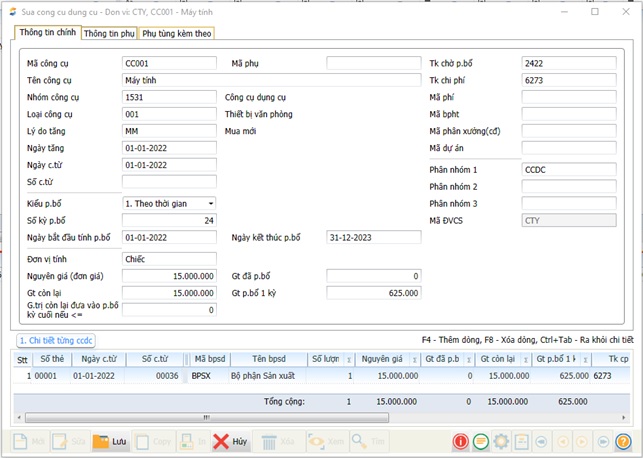Click the Lưu (save) folder icon
Screen dimensions: 643x458
click(110, 441)
